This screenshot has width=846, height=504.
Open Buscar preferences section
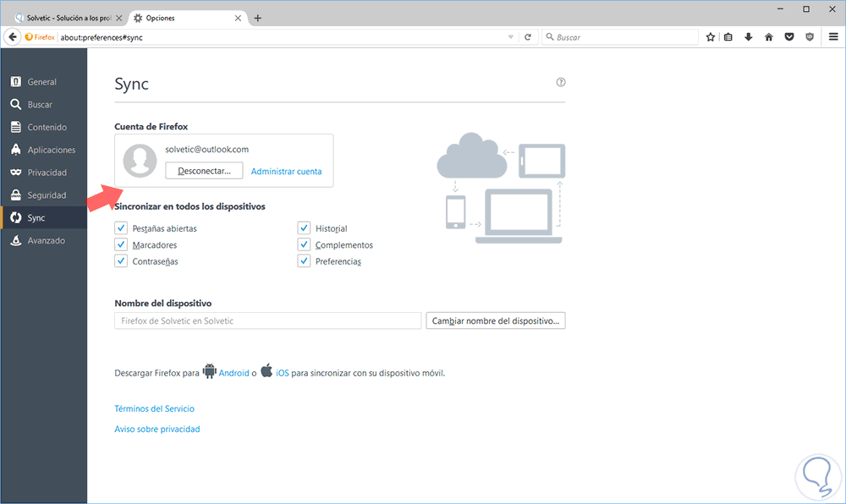[44, 105]
